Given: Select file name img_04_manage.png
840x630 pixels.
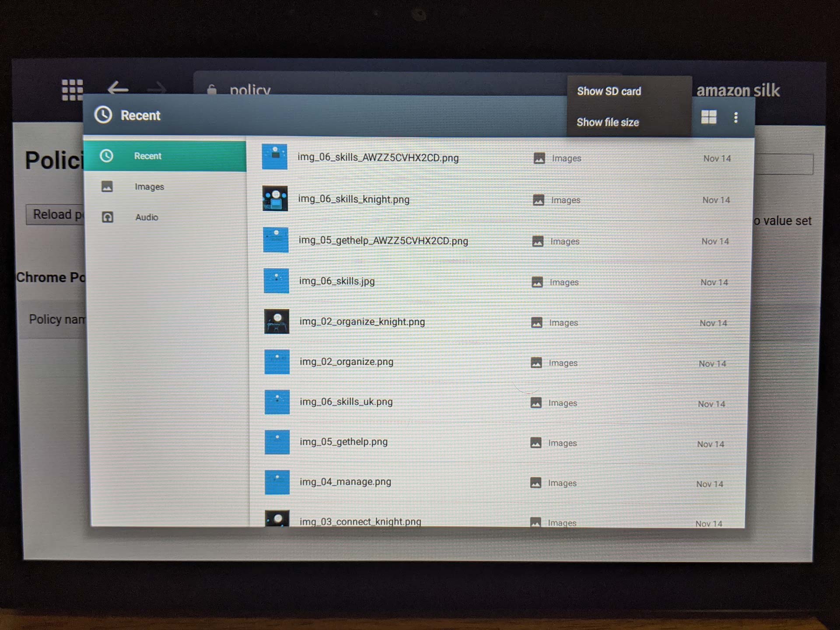Looking at the screenshot, I should click(x=345, y=482).
